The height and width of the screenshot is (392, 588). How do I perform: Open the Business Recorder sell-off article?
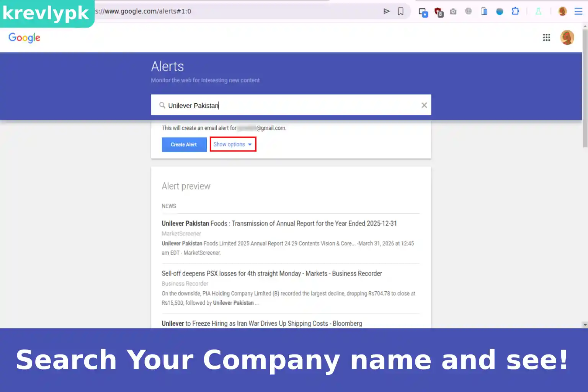pos(271,273)
